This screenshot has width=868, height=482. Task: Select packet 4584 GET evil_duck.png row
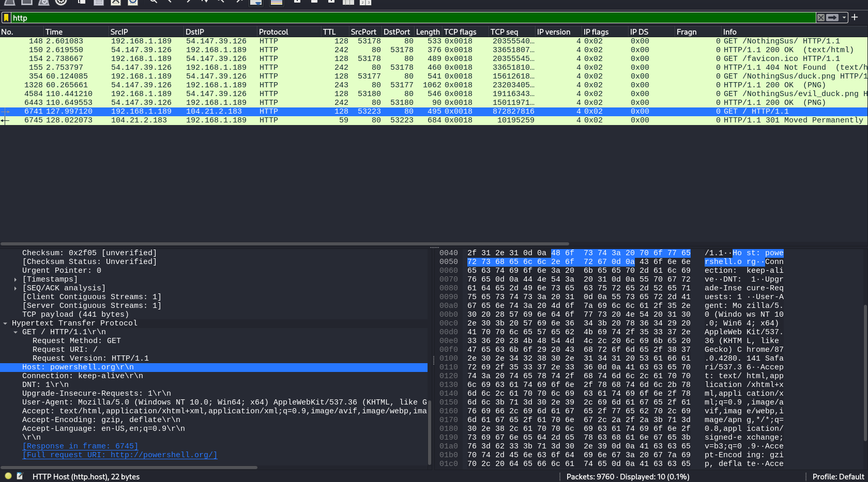[434, 94]
